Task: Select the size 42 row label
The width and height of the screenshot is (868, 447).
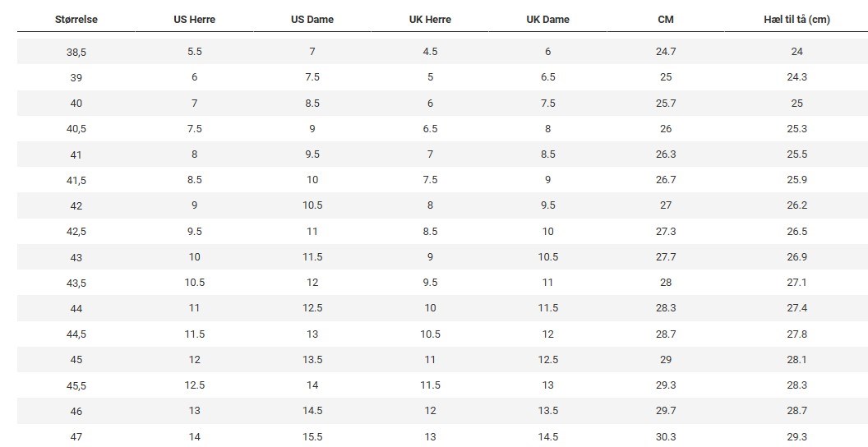Action: pos(76,205)
